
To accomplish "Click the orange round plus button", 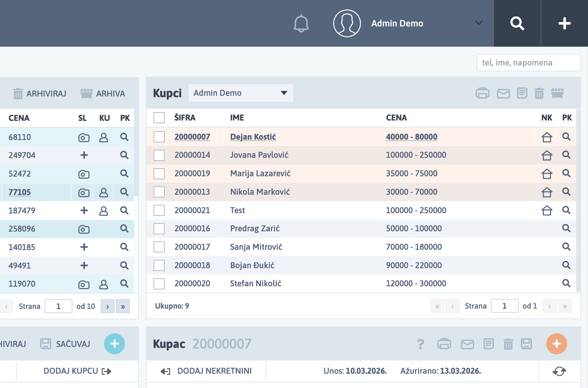I will pyautogui.click(x=557, y=344).
